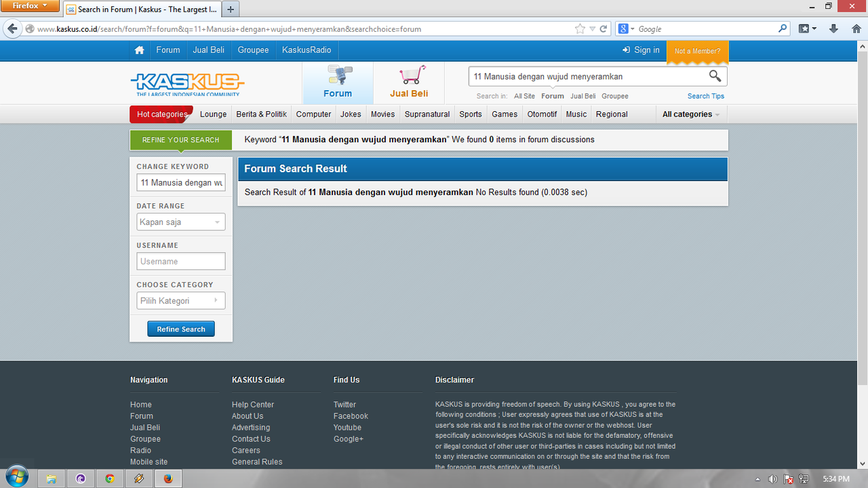The image size is (868, 488).
Task: Open Regional category
Action: (612, 114)
